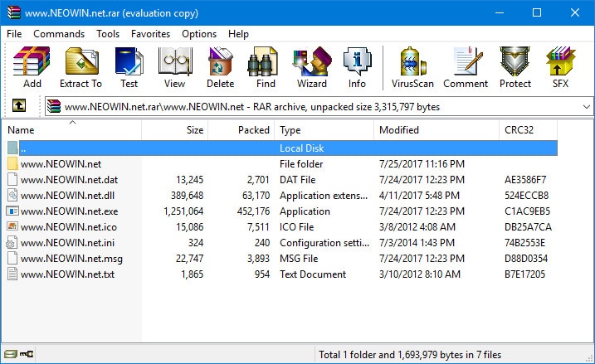Viewport: 595px width, 364px height.
Task: Click the www.NEOWIN.net.dll file icon
Action: click(x=12, y=195)
